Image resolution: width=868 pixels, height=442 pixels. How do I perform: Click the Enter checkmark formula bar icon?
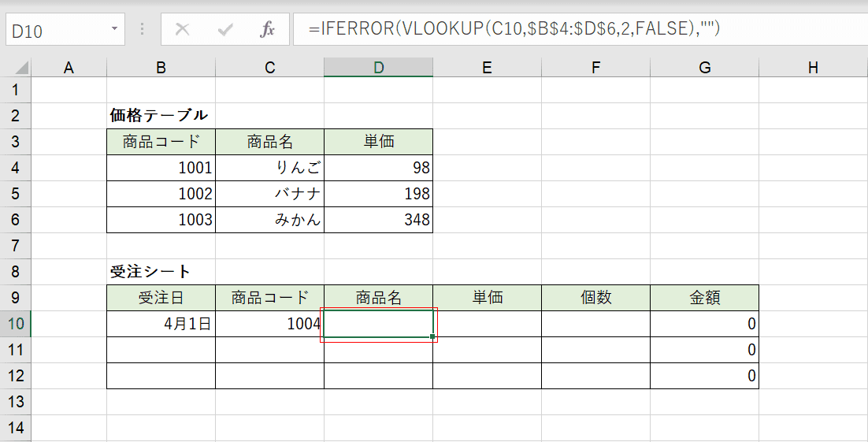[224, 29]
